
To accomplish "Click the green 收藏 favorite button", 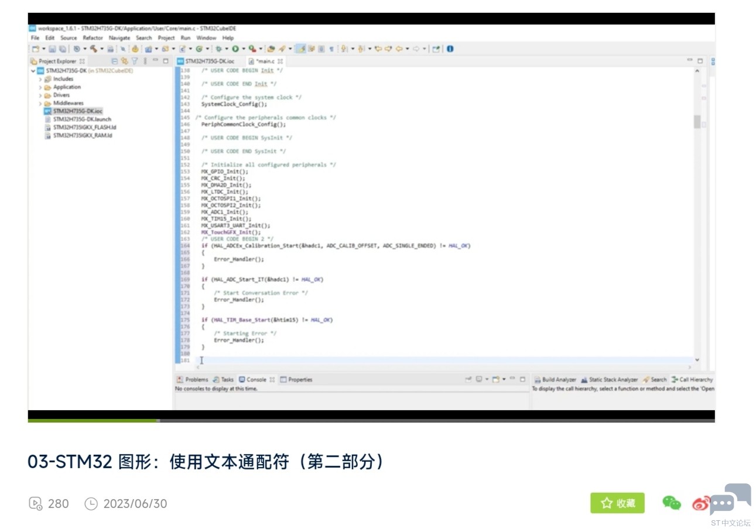I will [x=617, y=503].
